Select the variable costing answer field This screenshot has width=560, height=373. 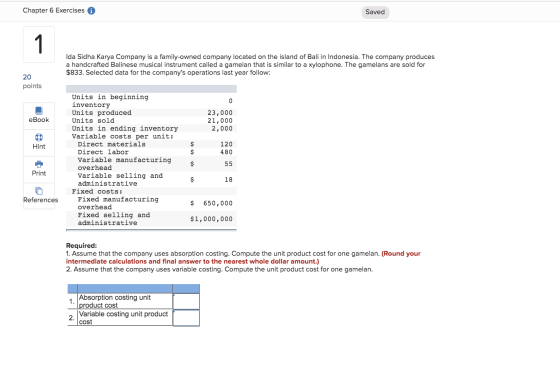point(186,318)
